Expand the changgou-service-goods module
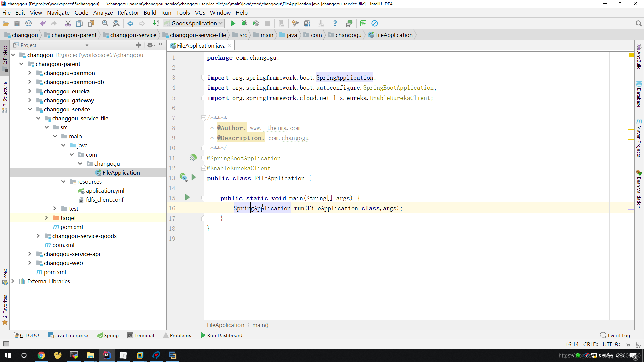Viewport: 644px width, 362px height. 38,236
